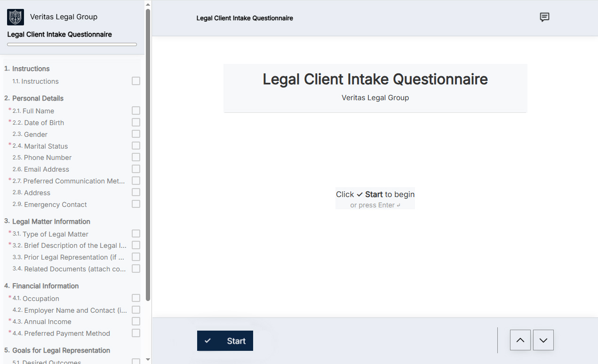Click the Veritas Legal Group logo icon

16,17
